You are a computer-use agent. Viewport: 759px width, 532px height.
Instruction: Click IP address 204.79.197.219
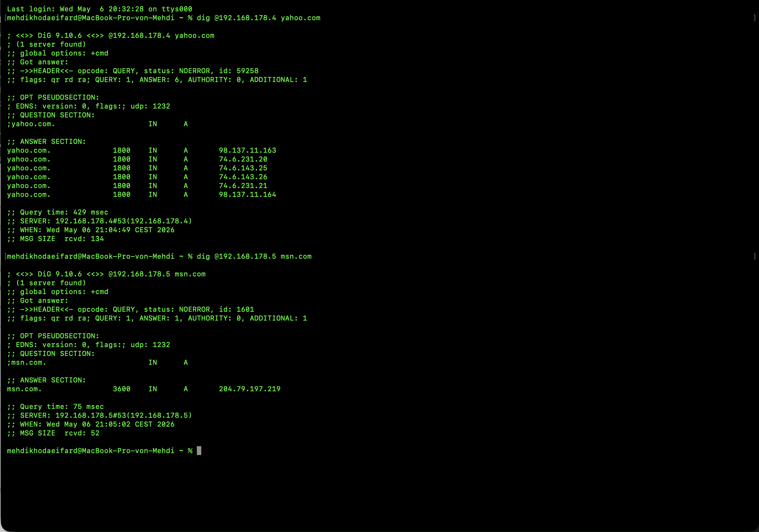[x=250, y=389]
